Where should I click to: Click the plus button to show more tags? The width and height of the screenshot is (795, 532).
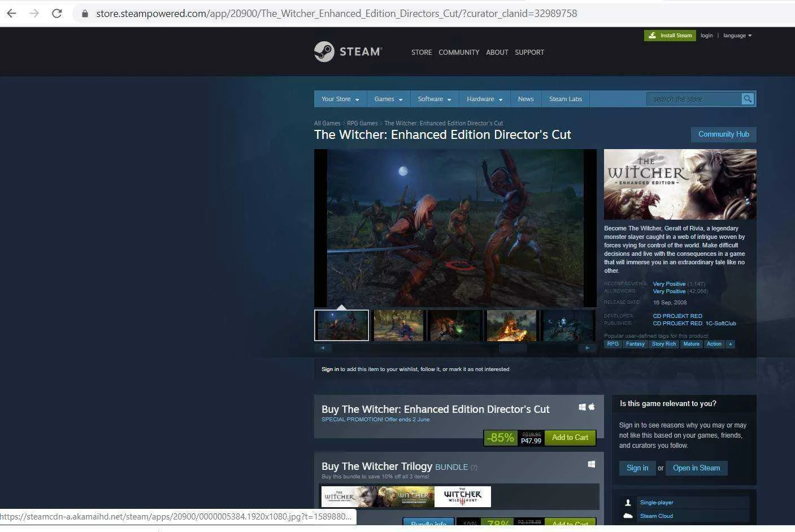pyautogui.click(x=730, y=344)
